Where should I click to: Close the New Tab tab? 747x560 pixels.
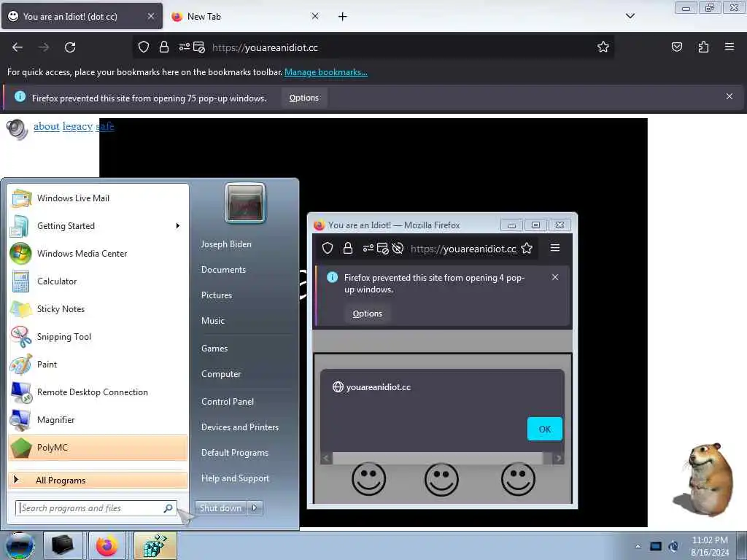[315, 16]
